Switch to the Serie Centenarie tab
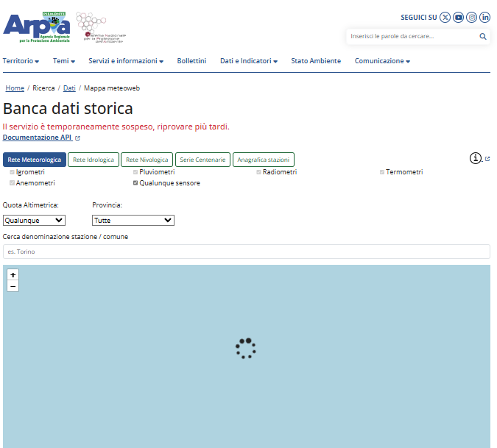Viewport: 497px width, 448px height. click(203, 160)
